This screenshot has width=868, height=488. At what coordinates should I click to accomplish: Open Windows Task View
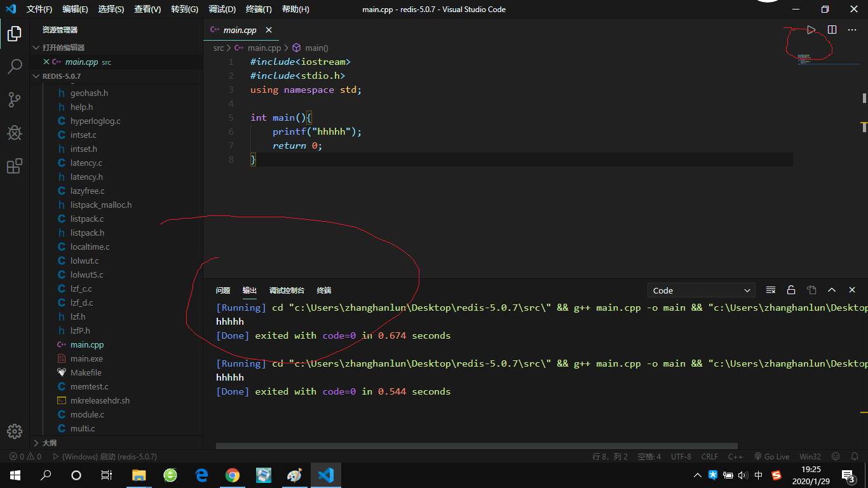[107, 475]
